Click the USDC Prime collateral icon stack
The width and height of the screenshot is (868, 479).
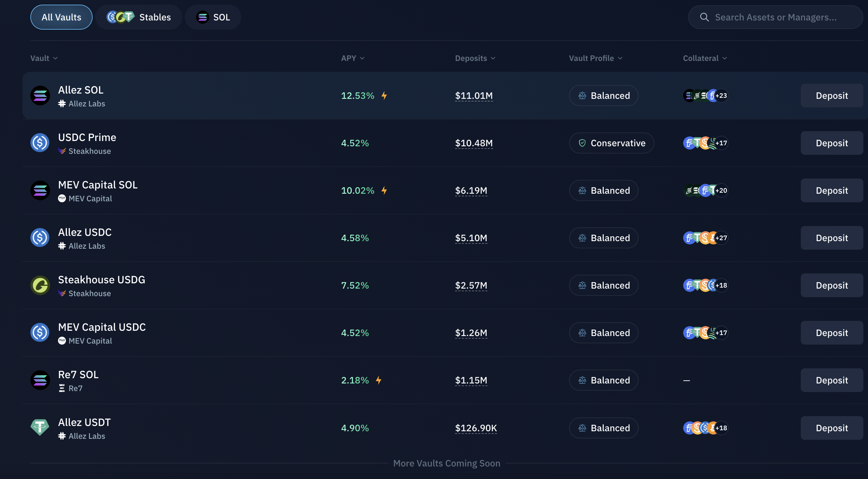coord(705,143)
